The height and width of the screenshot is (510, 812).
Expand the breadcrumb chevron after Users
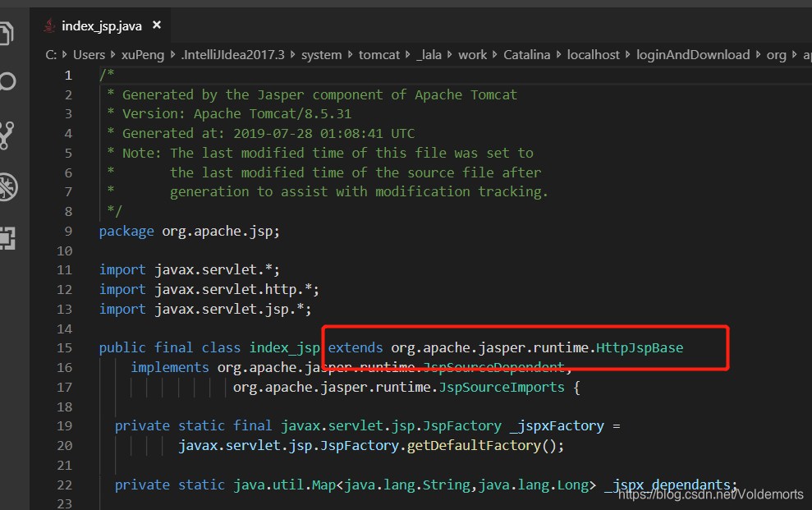click(113, 54)
